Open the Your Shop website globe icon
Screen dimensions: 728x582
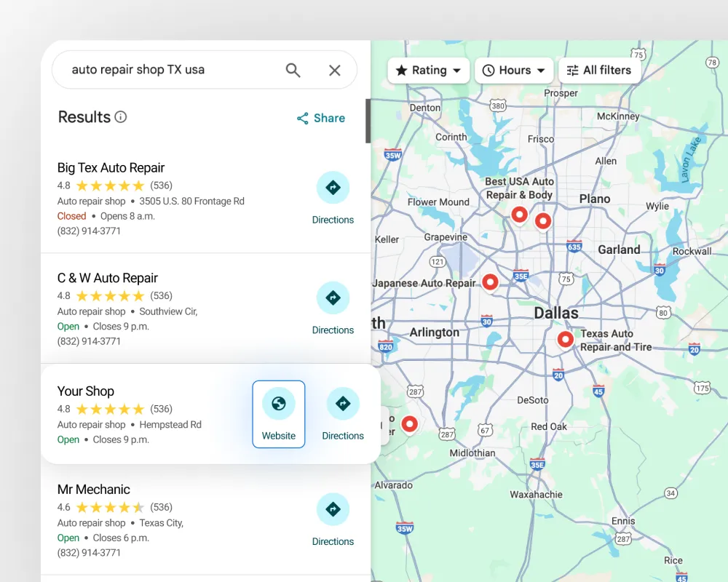pyautogui.click(x=278, y=404)
